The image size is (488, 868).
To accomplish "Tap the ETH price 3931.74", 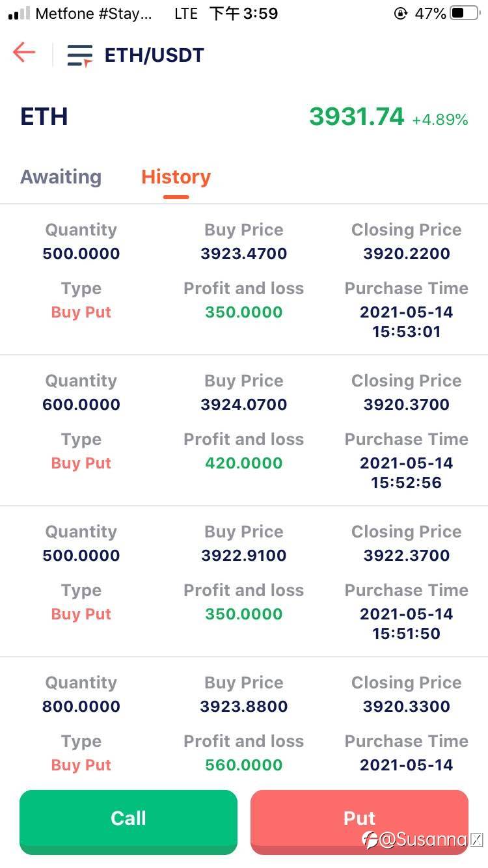I will pyautogui.click(x=357, y=117).
